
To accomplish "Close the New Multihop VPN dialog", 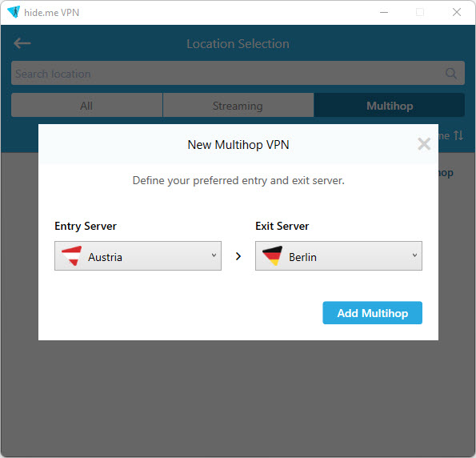I will [424, 144].
